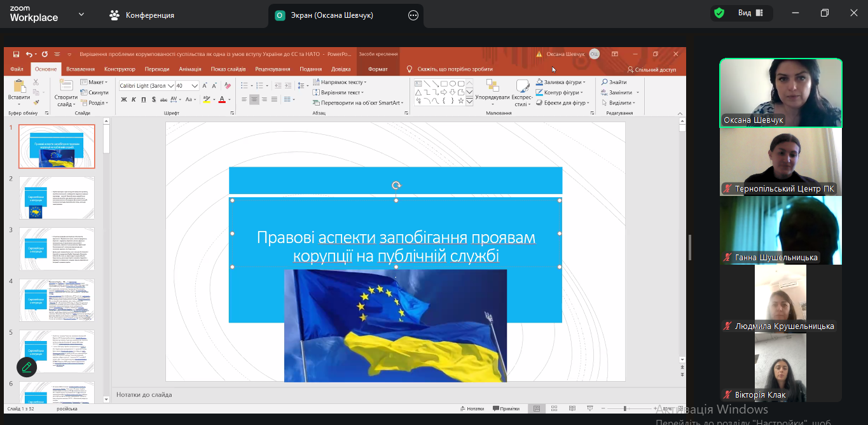Click the Find (Знайти) magnifier button
The image size is (868, 425).
coord(614,82)
